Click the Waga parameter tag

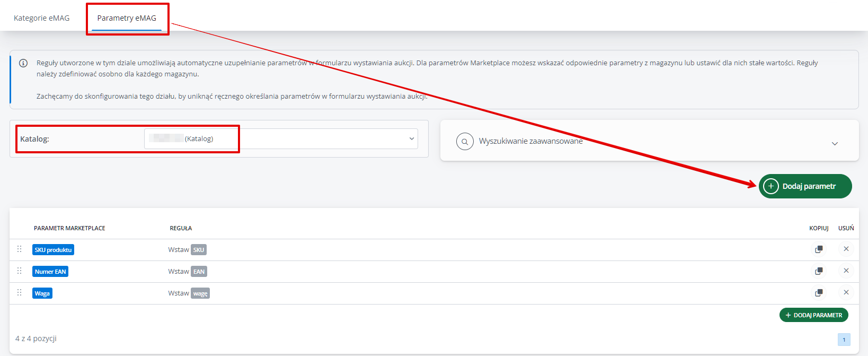(x=42, y=293)
